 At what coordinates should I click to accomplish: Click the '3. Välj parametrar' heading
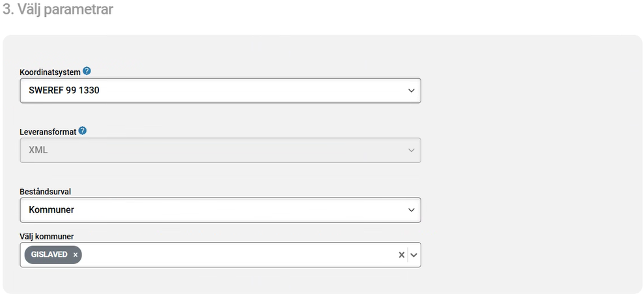click(57, 10)
